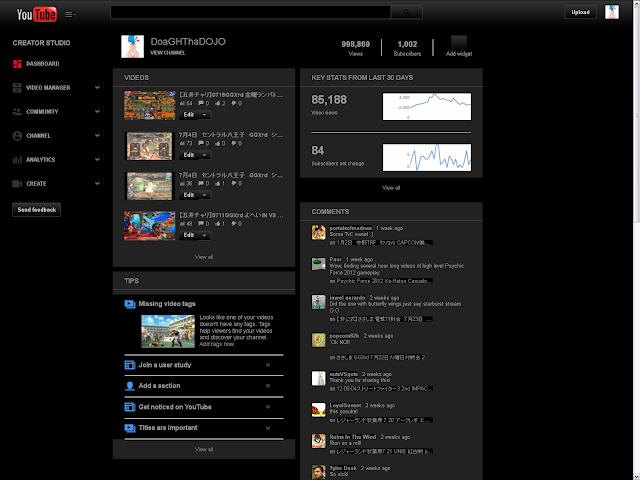The image size is (640, 480).
Task: Open the second video thumbnail
Action: [x=150, y=146]
